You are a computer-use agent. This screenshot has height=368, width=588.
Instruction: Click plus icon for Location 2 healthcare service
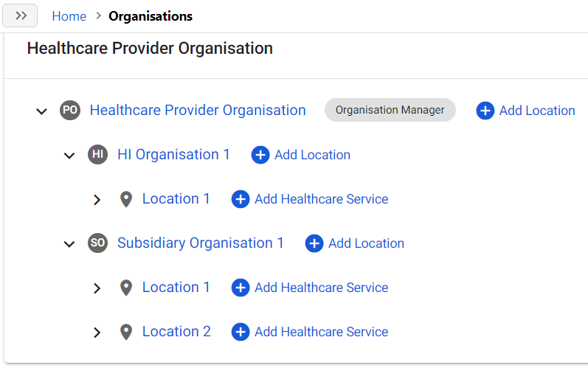pos(241,332)
